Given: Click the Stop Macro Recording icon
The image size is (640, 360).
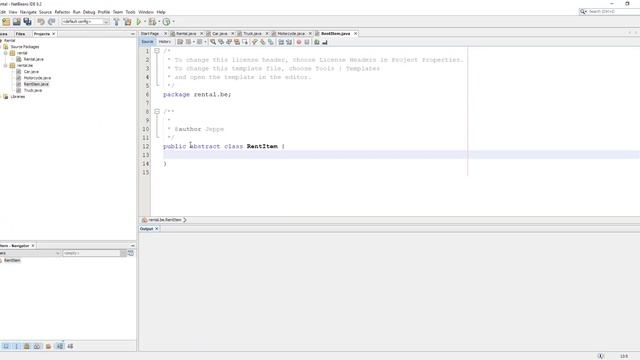Looking at the screenshot, I should [307, 42].
